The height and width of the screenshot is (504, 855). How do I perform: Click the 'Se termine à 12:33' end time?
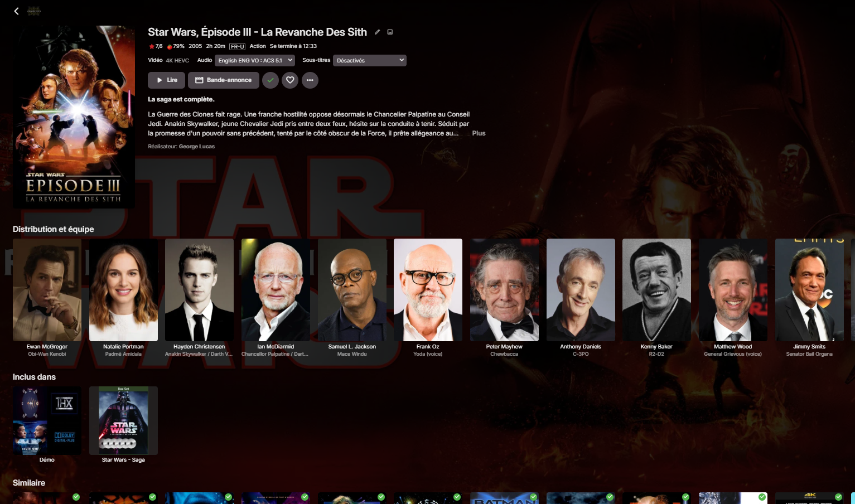tap(293, 46)
